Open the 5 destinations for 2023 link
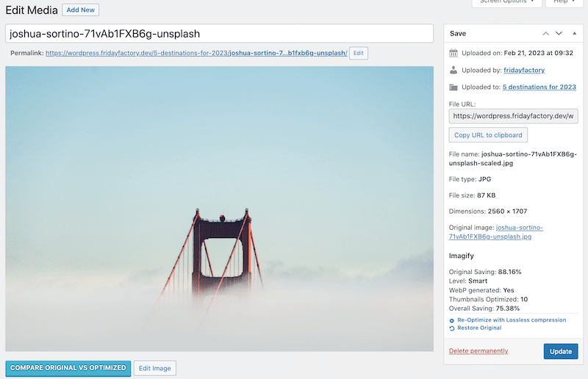 [x=539, y=87]
